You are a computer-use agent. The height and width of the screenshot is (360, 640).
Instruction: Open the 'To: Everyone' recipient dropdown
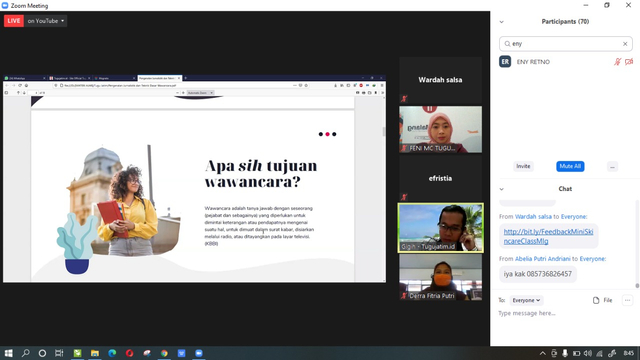[x=526, y=300]
